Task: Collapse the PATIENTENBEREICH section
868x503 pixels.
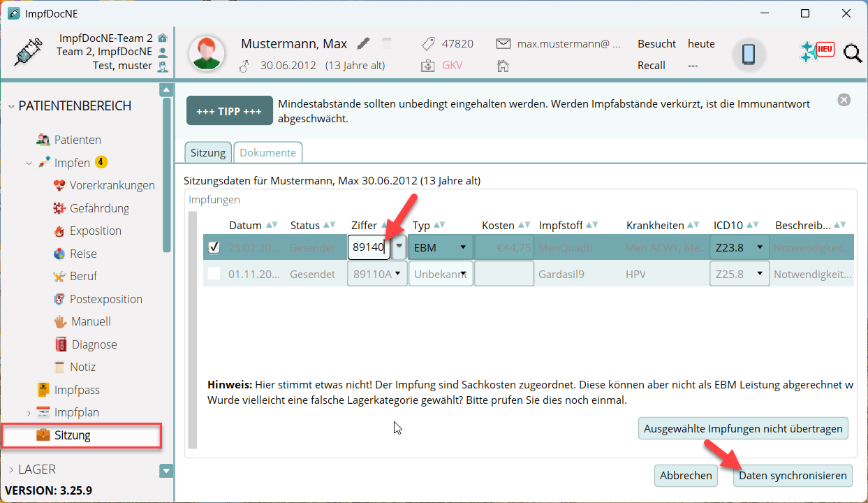Action: tap(11, 106)
